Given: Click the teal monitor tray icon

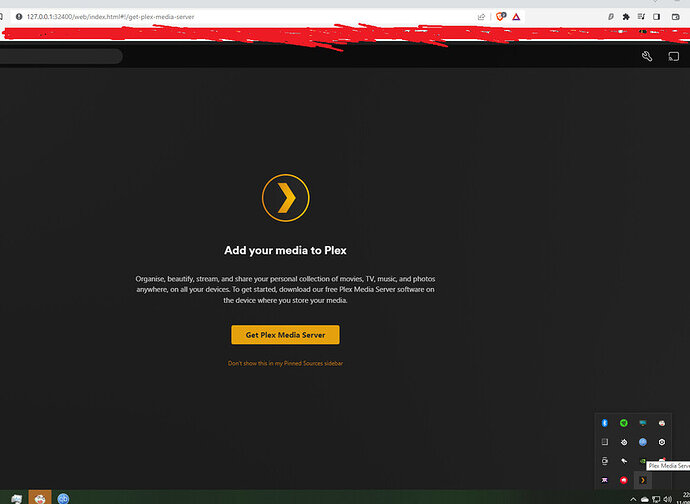Looking at the screenshot, I should 643,423.
